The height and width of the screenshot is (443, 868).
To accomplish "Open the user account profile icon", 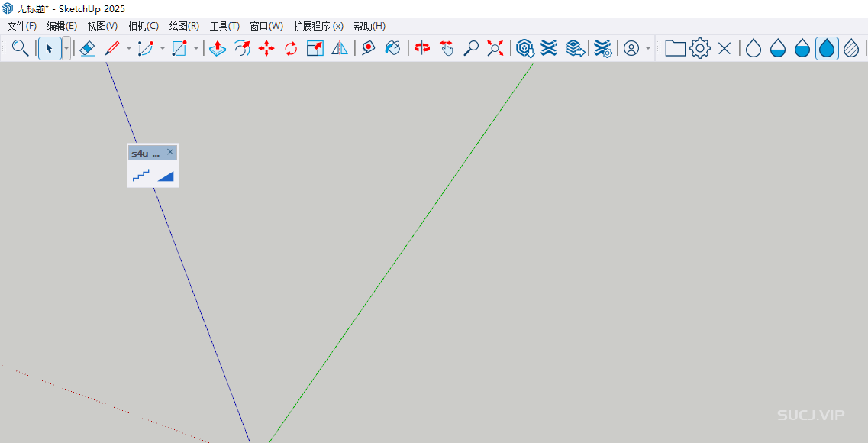I will [631, 48].
